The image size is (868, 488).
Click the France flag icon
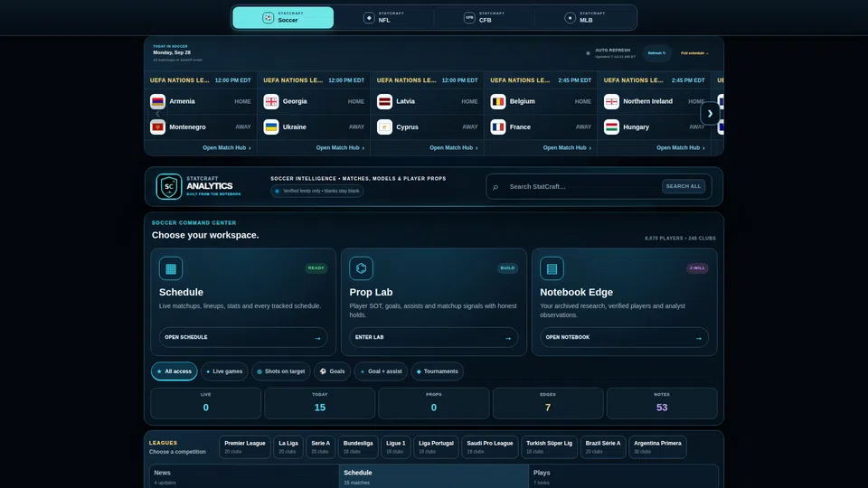pyautogui.click(x=498, y=127)
